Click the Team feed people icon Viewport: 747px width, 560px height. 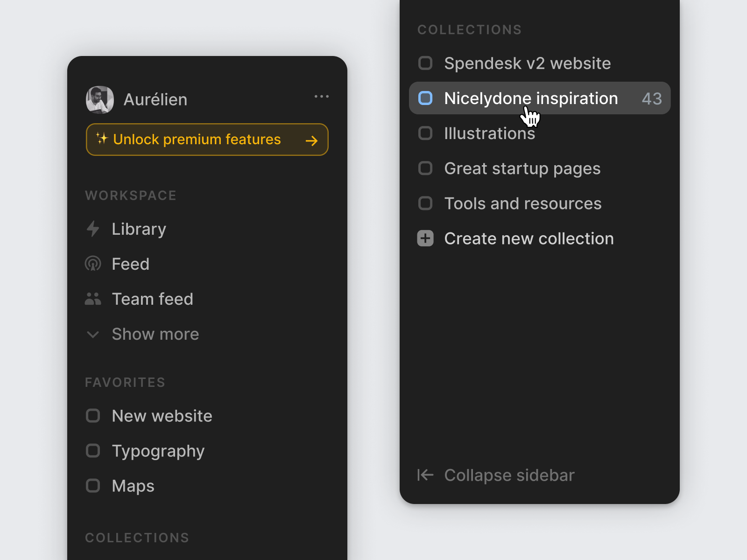pos(93,299)
